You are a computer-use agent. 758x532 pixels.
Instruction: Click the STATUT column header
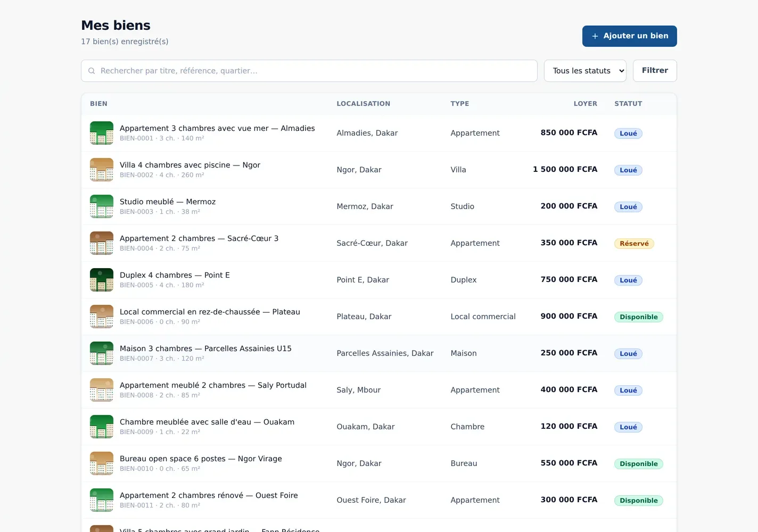coord(628,104)
